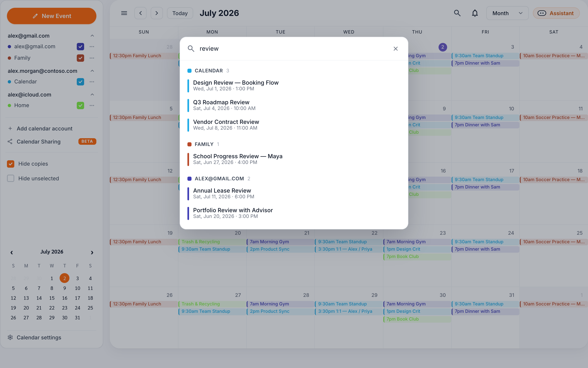Go to previous month in mini calendar
588x368 pixels.
(12, 252)
